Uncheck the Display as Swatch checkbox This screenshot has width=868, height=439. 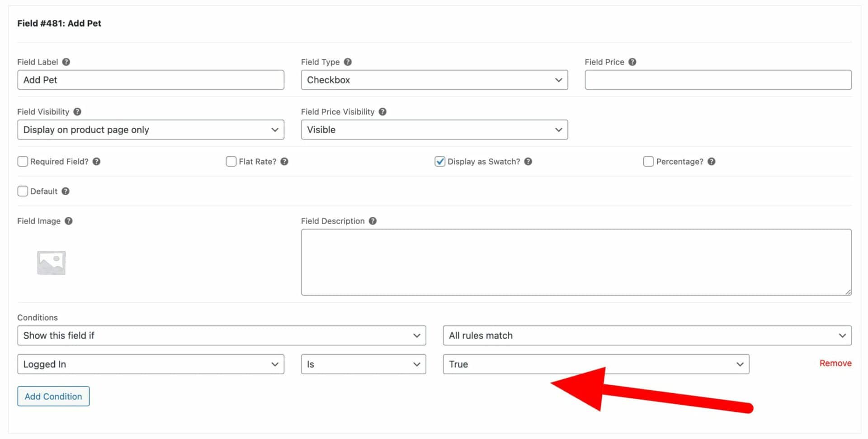pos(440,161)
